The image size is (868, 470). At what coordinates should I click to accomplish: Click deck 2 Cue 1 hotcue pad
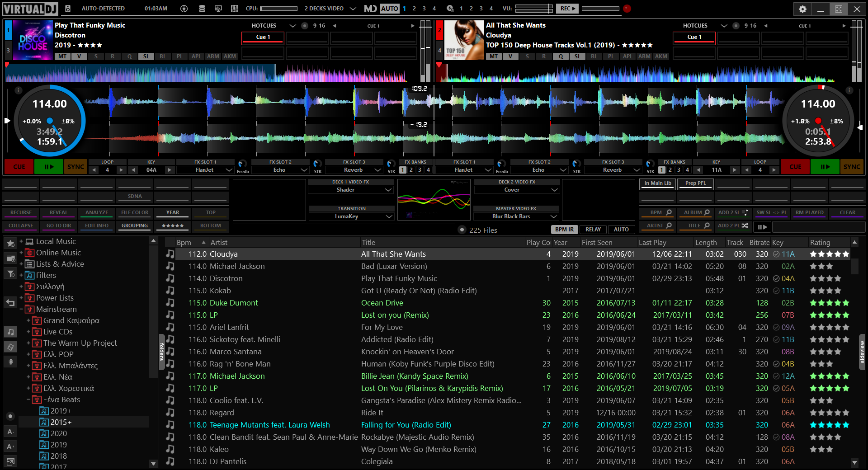click(694, 38)
